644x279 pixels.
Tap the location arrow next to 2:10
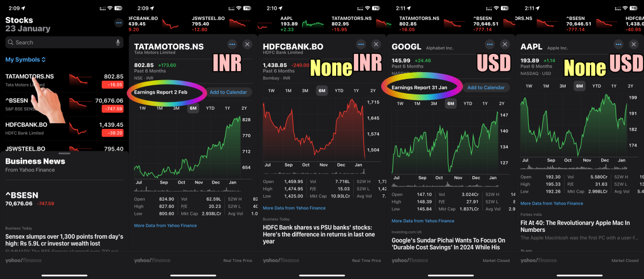click(281, 8)
